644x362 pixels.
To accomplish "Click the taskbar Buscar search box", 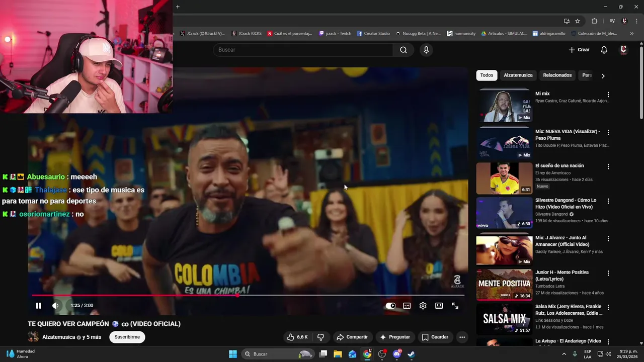I will (278, 354).
